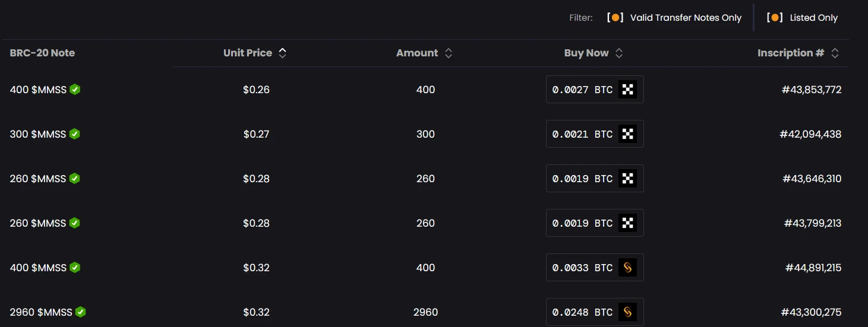Sort by Buy Now price arrows
The image size is (868, 327).
point(619,53)
